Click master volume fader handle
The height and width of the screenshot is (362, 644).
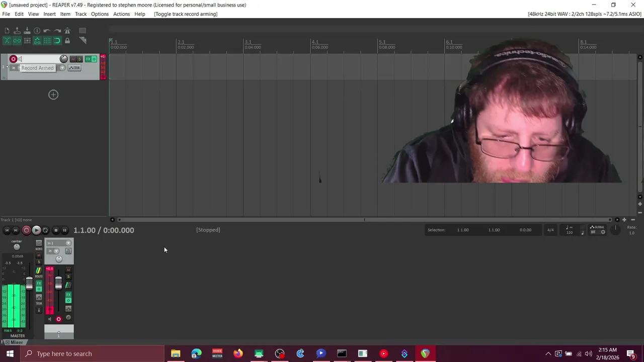click(29, 284)
